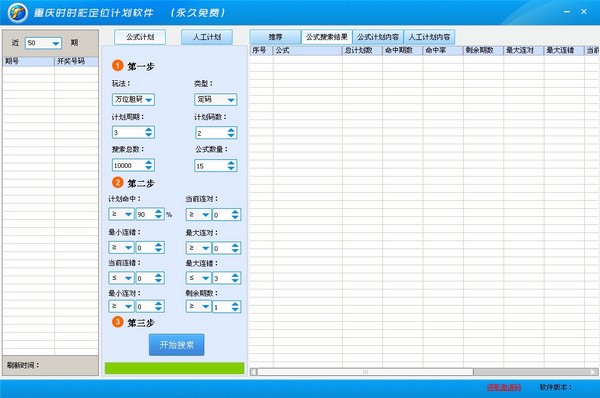The width and height of the screenshot is (600, 398).
Task: Open the 公式搜索结果 tab
Action: pyautogui.click(x=326, y=37)
